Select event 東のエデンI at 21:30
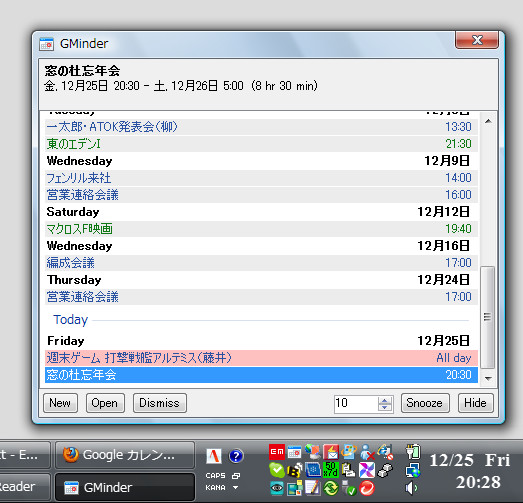The width and height of the screenshot is (523, 503). coord(261,144)
